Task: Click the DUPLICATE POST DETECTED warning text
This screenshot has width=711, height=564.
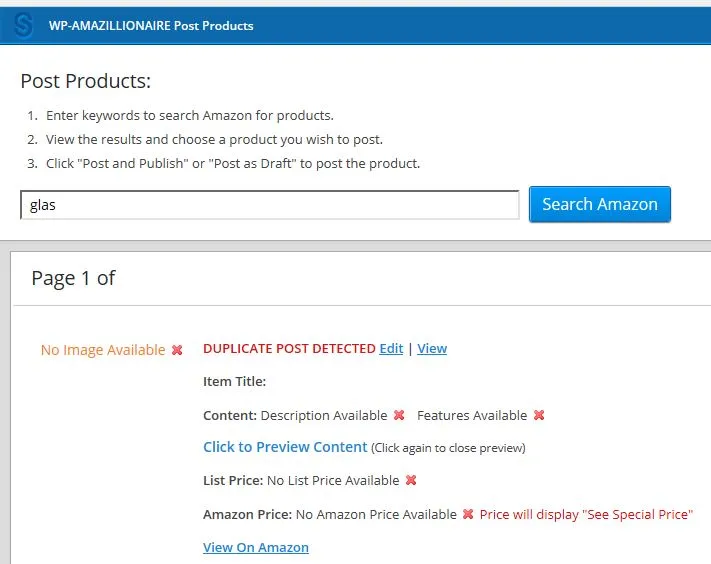Action: (x=289, y=348)
